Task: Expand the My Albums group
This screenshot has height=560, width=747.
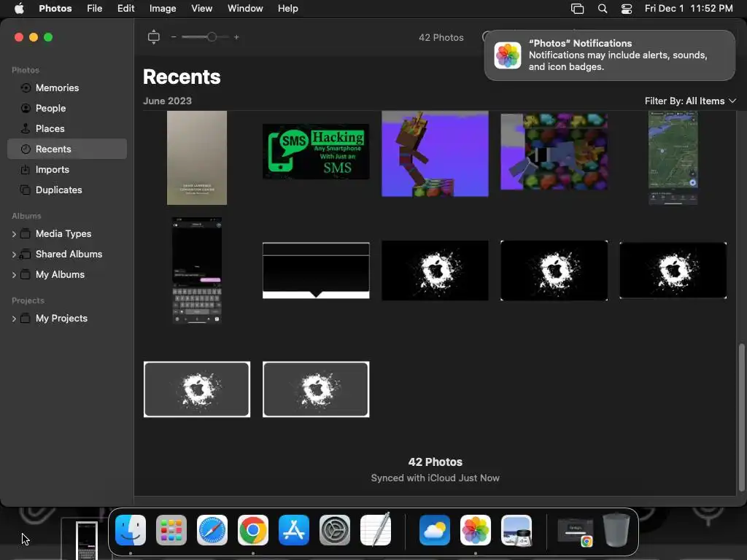Action: point(14,275)
